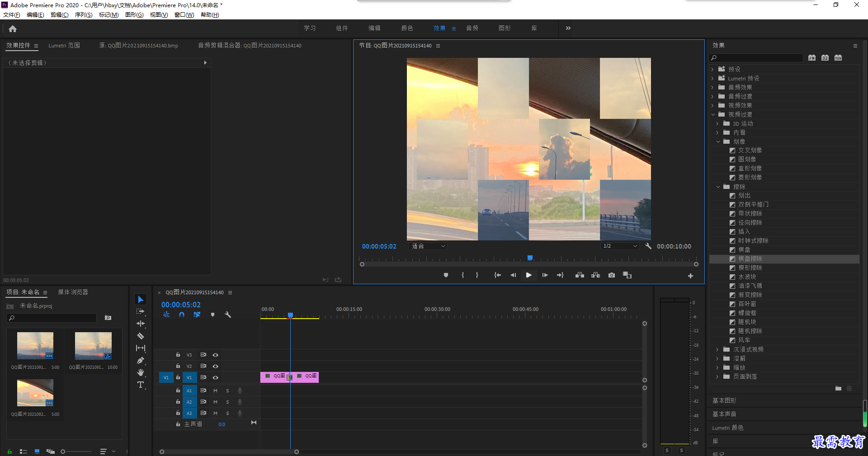This screenshot has width=868, height=456.
Task: Open timeline display settings wrench
Action: (228, 315)
